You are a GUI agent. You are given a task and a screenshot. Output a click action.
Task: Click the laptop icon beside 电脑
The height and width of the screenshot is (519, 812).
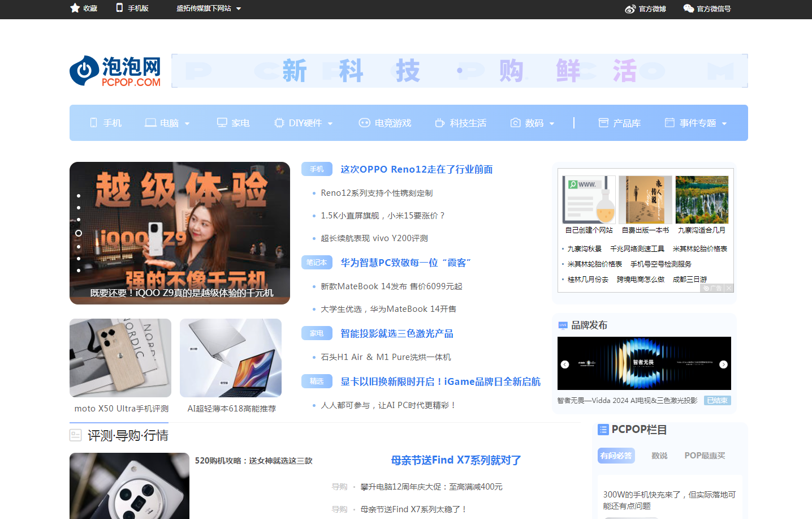point(150,123)
